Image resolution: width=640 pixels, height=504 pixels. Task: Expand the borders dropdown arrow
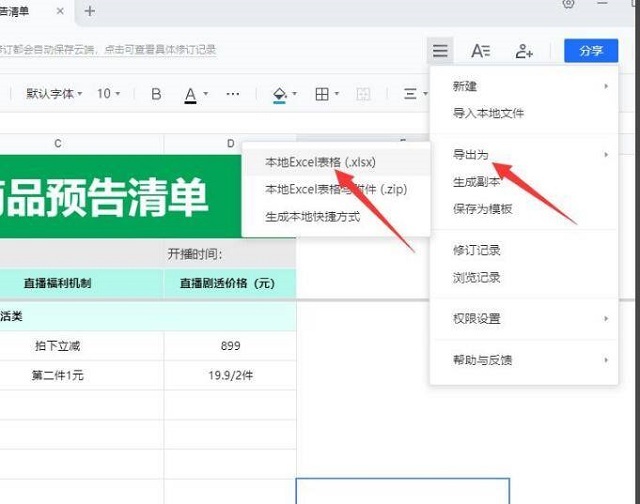click(x=337, y=94)
